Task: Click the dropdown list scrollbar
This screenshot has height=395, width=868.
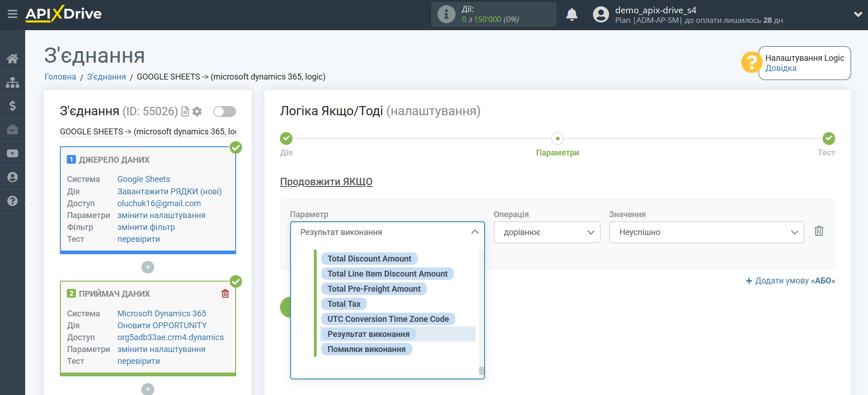Action: tap(481, 371)
